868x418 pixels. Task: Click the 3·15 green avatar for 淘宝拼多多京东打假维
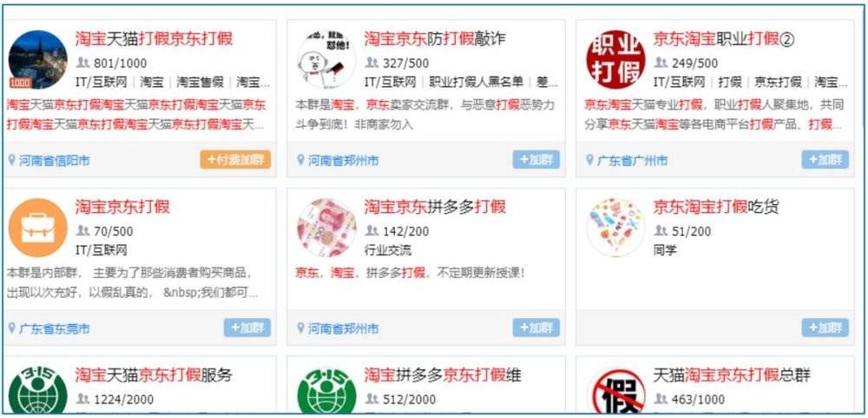coord(326,389)
